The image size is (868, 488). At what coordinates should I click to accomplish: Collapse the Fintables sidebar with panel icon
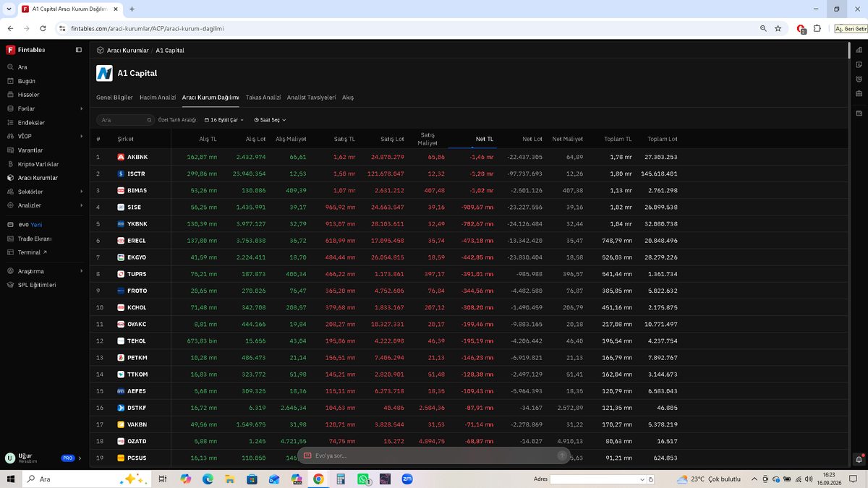click(x=79, y=50)
